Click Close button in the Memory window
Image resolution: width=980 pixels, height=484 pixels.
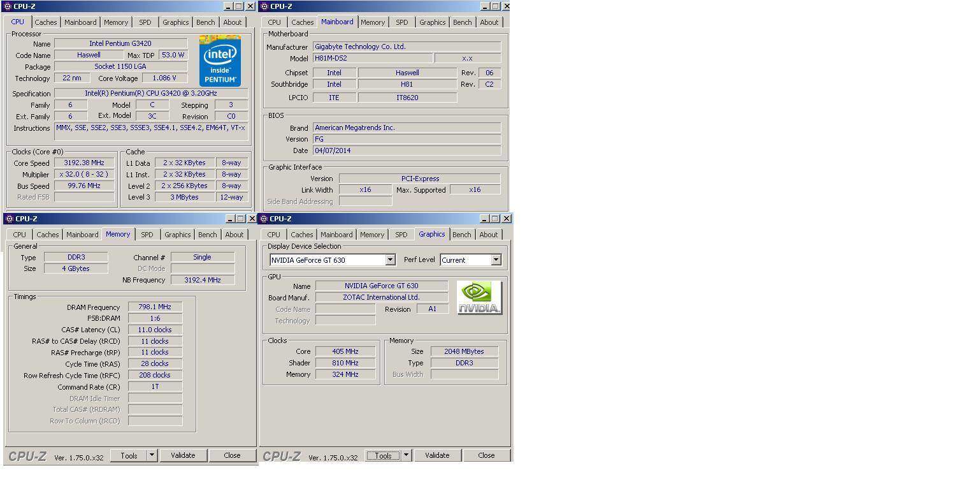tap(232, 455)
